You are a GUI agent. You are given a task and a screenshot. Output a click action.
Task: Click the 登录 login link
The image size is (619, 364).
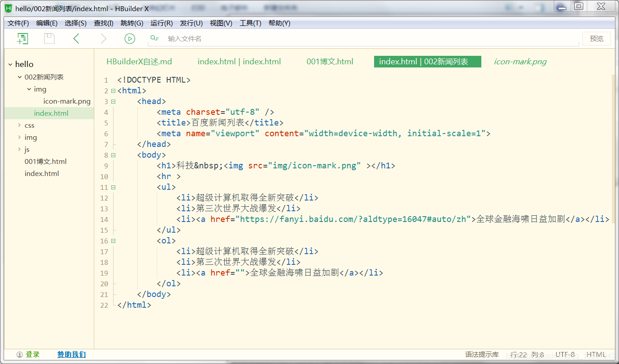(x=33, y=355)
